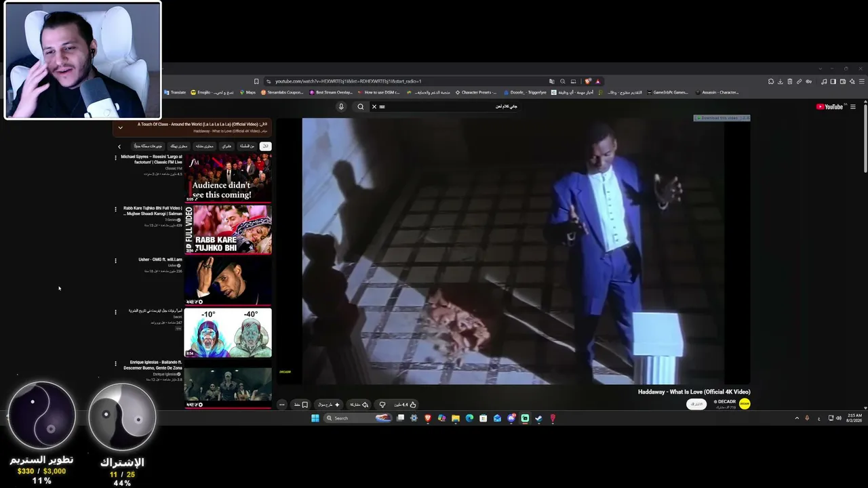Open the zoom magnifier in address bar
This screenshot has height=488, width=868.
tap(563, 81)
